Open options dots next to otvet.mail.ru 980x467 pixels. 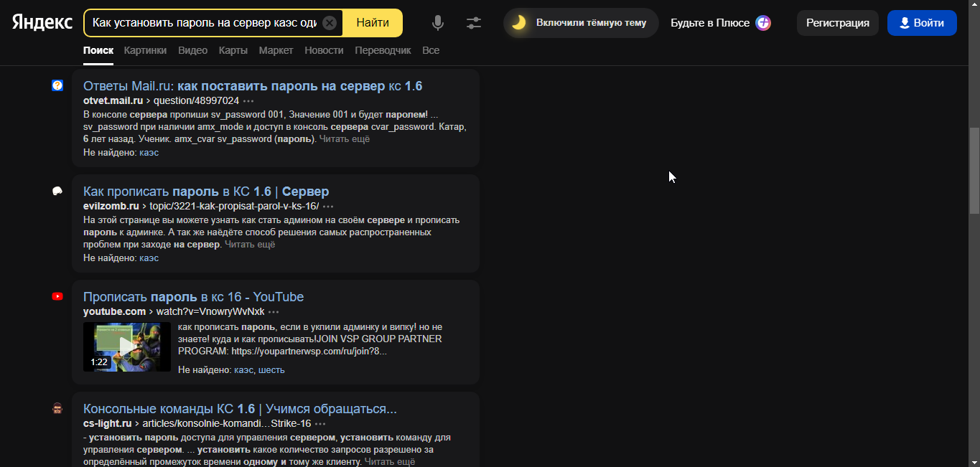click(248, 101)
